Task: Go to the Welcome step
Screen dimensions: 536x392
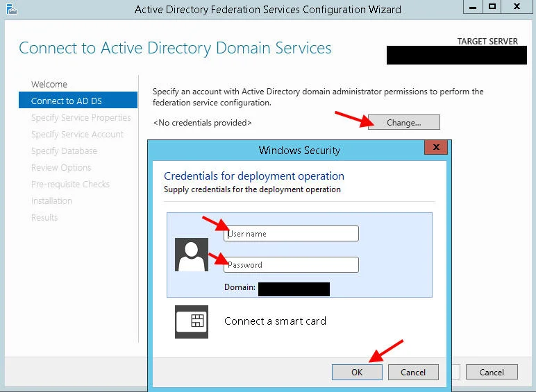Action: click(49, 84)
